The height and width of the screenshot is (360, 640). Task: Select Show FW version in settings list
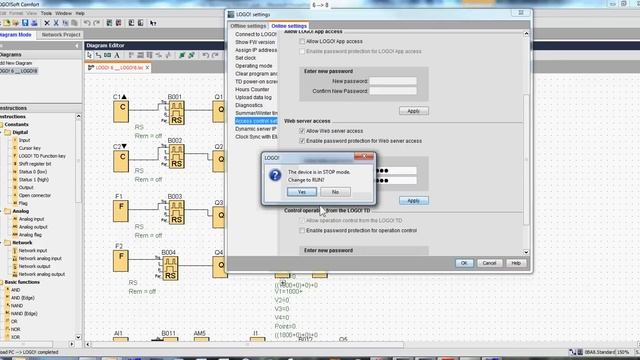tap(255, 42)
